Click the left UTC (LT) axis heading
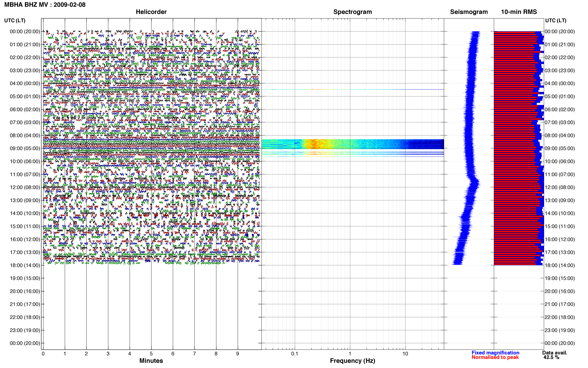The height and width of the screenshot is (368, 588). click(x=15, y=20)
